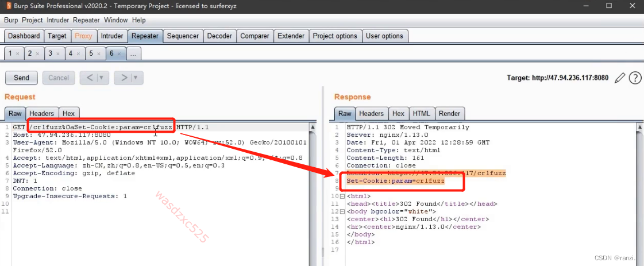This screenshot has height=266, width=644.
Task: Click the Set-Cookie:param=crlfuzz response line
Action: (395, 181)
